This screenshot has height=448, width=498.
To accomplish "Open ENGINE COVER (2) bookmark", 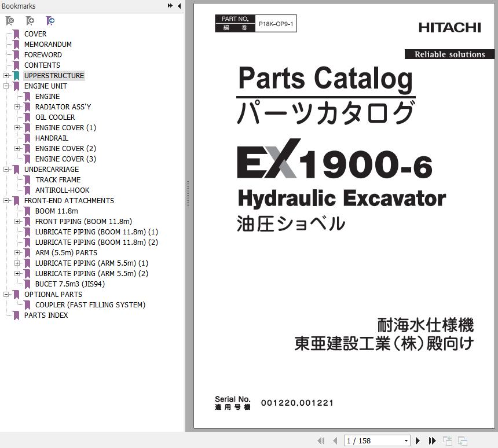I will (x=65, y=149).
